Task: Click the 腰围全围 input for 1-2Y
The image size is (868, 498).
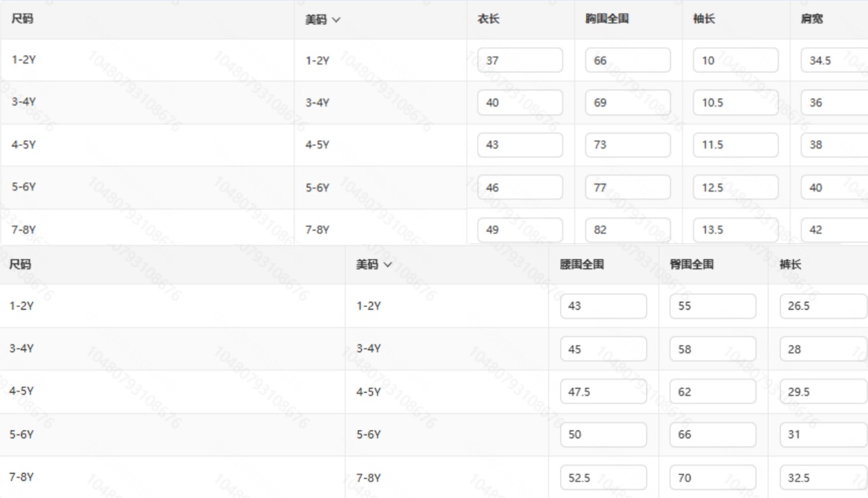Action: 604,306
